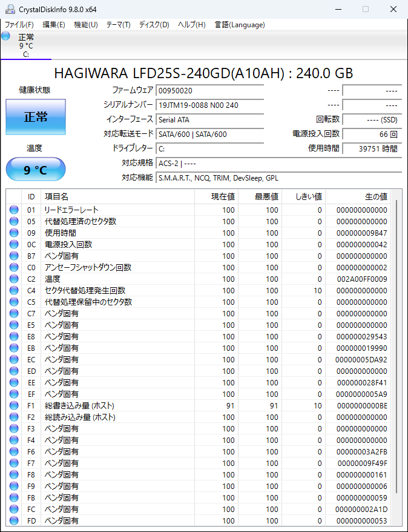The width and height of the screenshot is (408, 532).
Task: Click the 生の値 column header
Action: (375, 196)
